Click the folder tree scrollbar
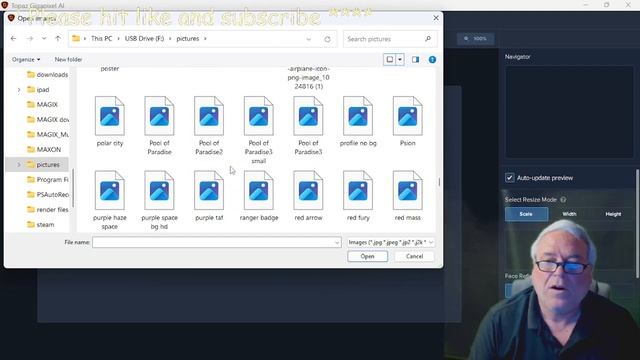This screenshot has height=360, width=640. pos(73,188)
